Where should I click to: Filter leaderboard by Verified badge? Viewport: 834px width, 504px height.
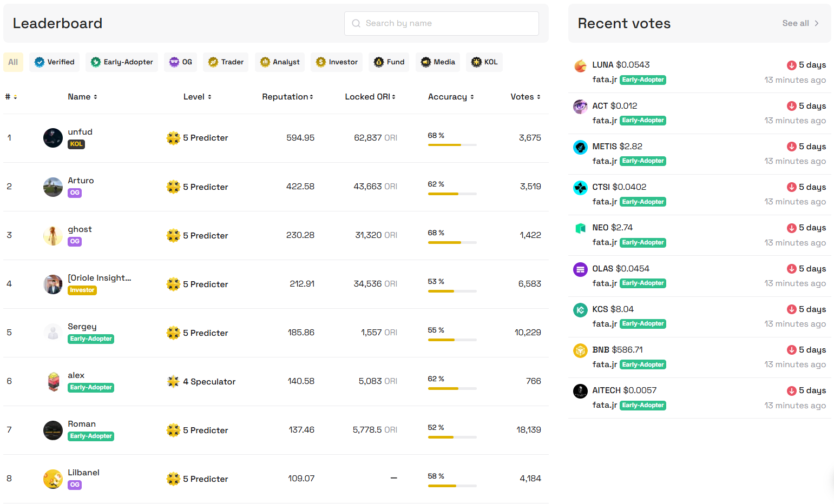point(55,62)
